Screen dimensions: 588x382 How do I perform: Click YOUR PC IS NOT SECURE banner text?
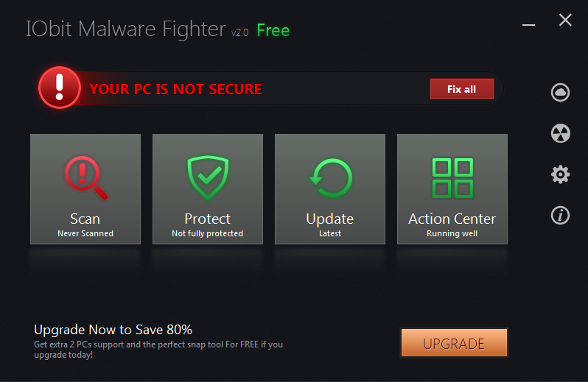coord(176,89)
